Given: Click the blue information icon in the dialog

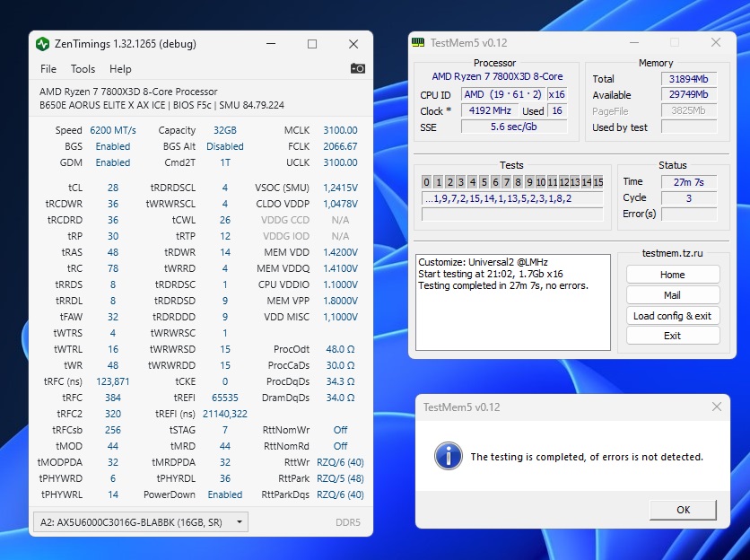Looking at the screenshot, I should click(x=448, y=456).
